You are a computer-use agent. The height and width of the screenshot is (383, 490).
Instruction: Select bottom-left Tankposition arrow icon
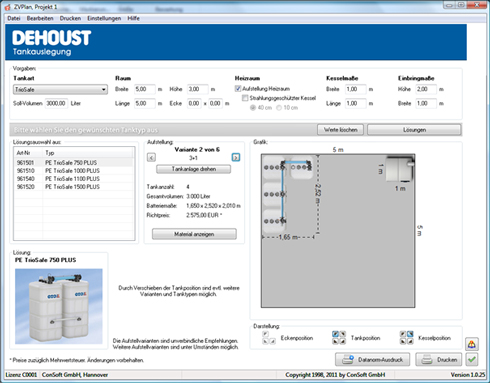point(335,341)
